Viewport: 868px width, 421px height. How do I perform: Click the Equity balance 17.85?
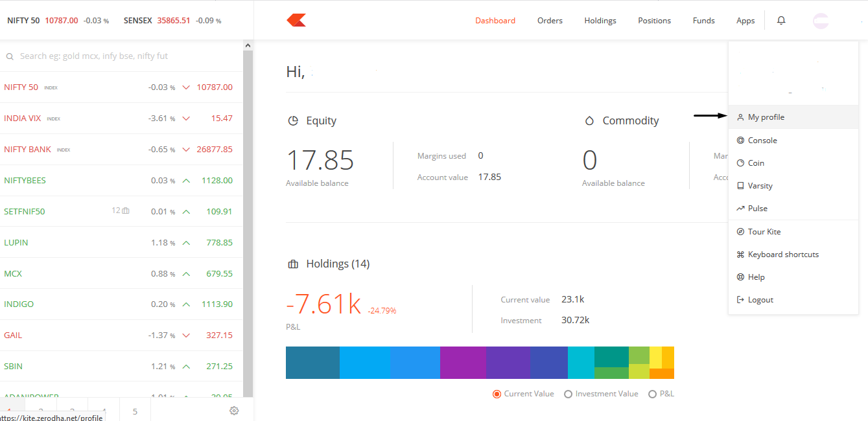click(x=320, y=160)
